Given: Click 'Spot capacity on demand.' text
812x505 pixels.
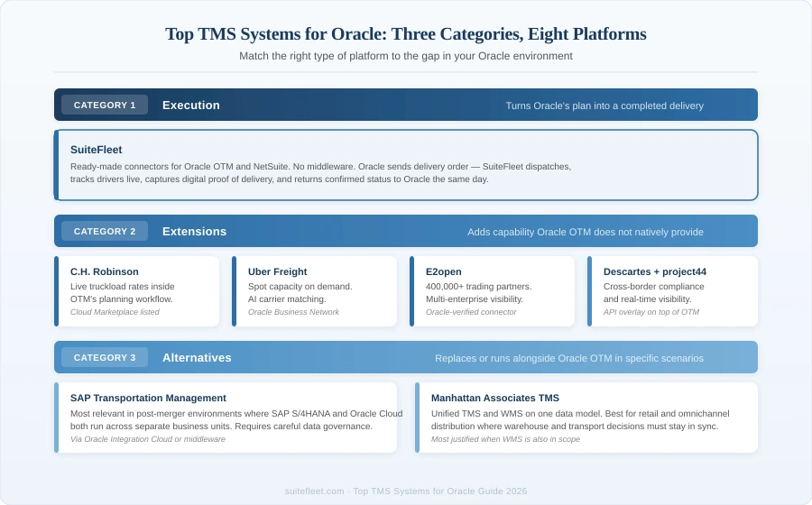Looking at the screenshot, I should pyautogui.click(x=300, y=286).
